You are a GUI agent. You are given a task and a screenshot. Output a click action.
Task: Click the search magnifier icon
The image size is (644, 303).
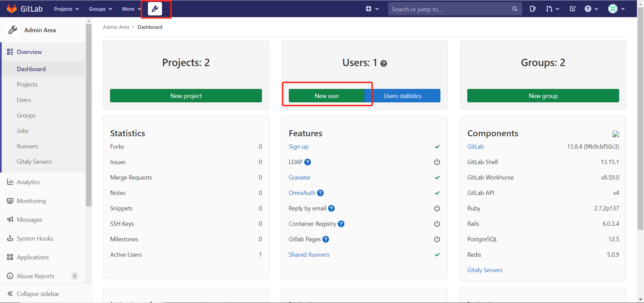(x=515, y=9)
